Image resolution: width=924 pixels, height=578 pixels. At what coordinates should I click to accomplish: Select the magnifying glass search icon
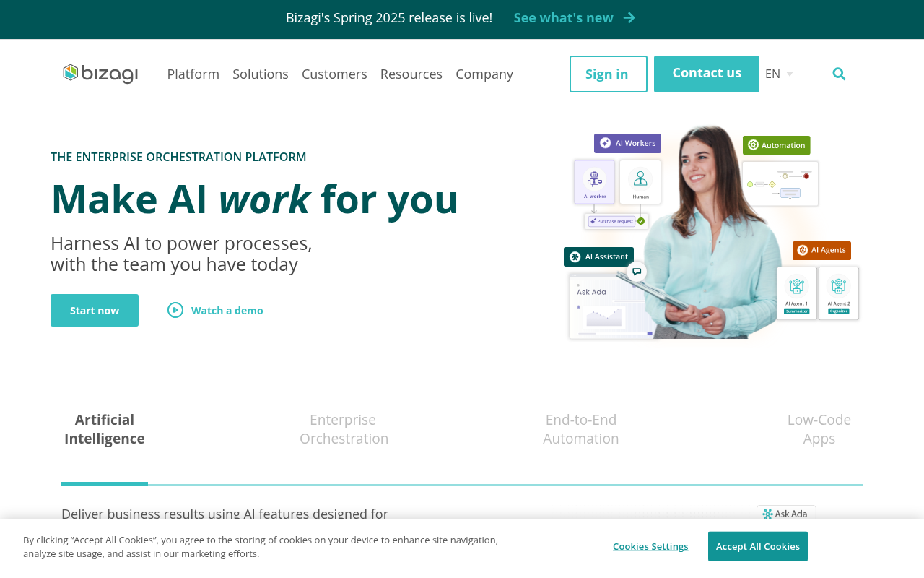click(x=839, y=73)
